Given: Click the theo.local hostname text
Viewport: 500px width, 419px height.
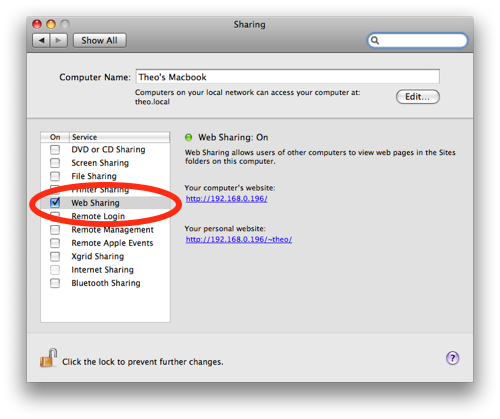Looking at the screenshot, I should pyautogui.click(x=152, y=102).
